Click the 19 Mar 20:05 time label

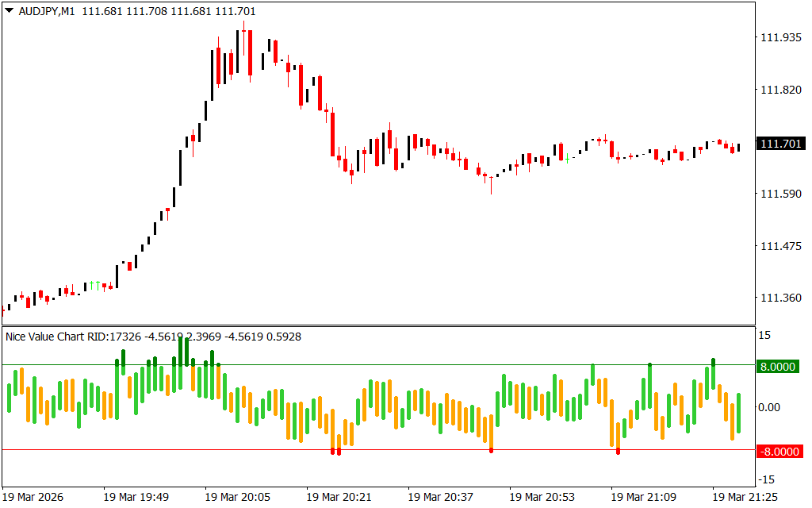pos(237,497)
